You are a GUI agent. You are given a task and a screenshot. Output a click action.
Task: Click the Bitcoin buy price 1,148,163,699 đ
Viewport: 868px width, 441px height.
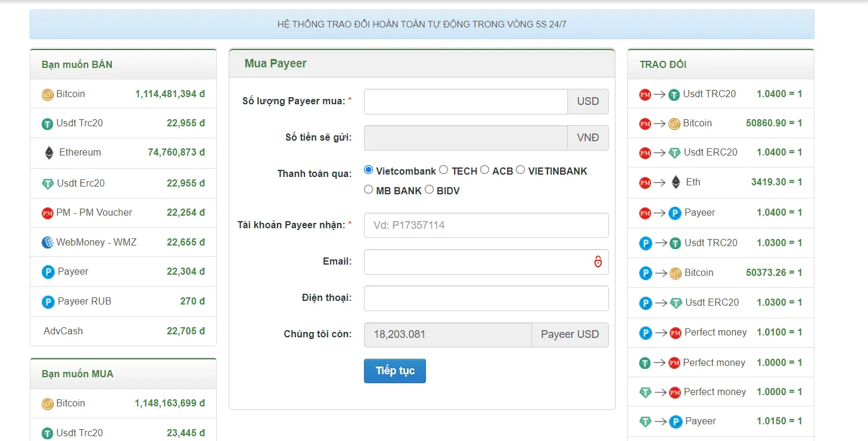coord(170,403)
